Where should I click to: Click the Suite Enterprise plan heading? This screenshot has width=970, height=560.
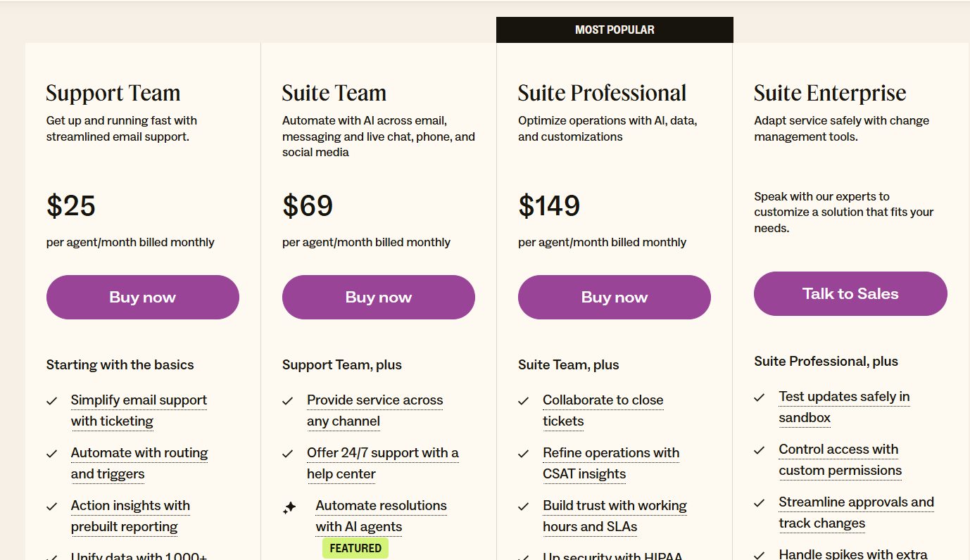[x=829, y=93]
